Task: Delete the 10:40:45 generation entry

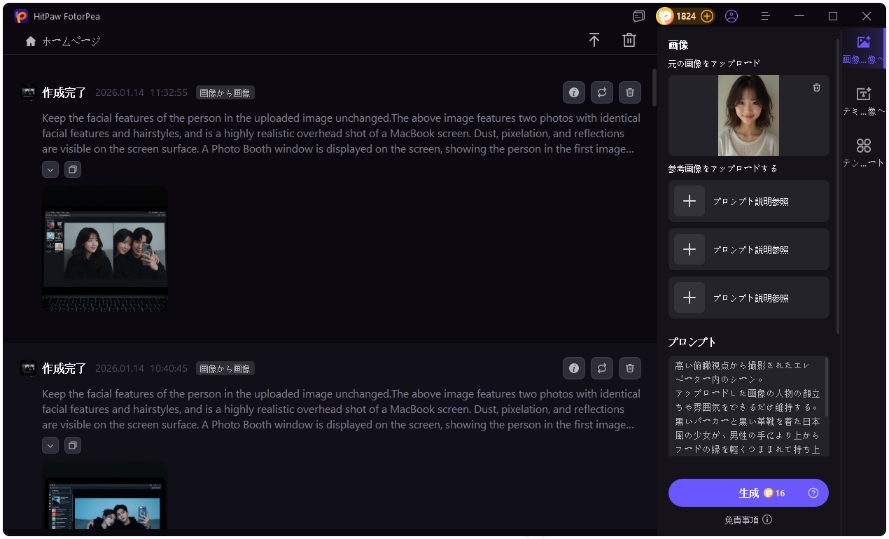Action: pyautogui.click(x=629, y=368)
